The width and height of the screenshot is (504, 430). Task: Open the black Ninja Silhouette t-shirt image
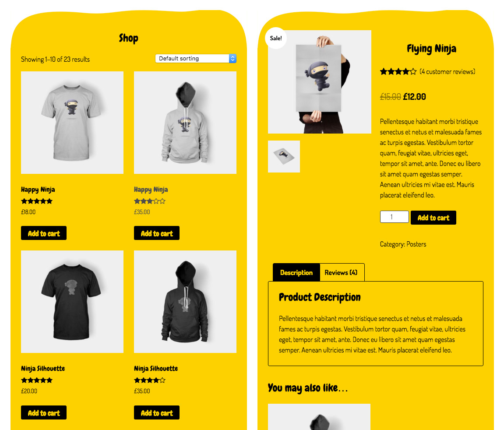72,302
